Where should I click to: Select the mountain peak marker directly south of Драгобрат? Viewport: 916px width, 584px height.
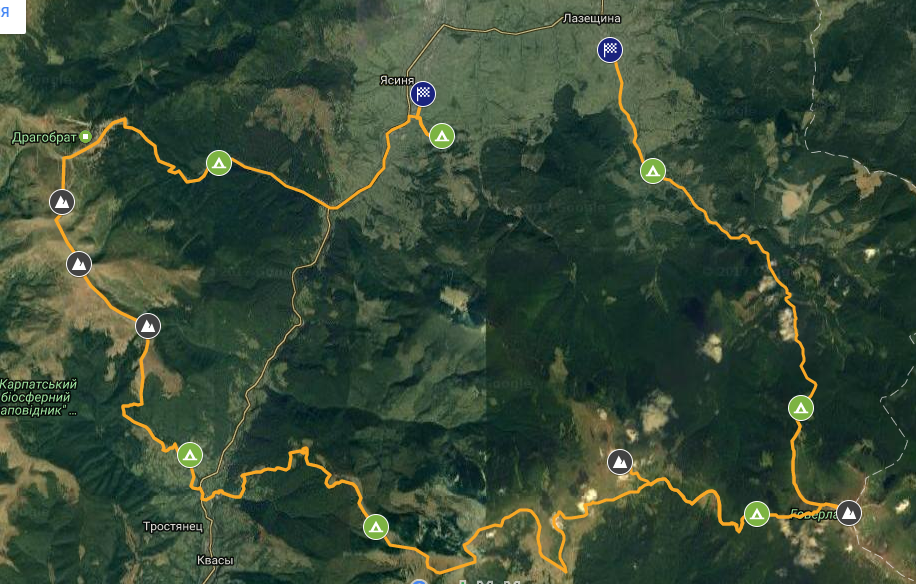pyautogui.click(x=62, y=202)
